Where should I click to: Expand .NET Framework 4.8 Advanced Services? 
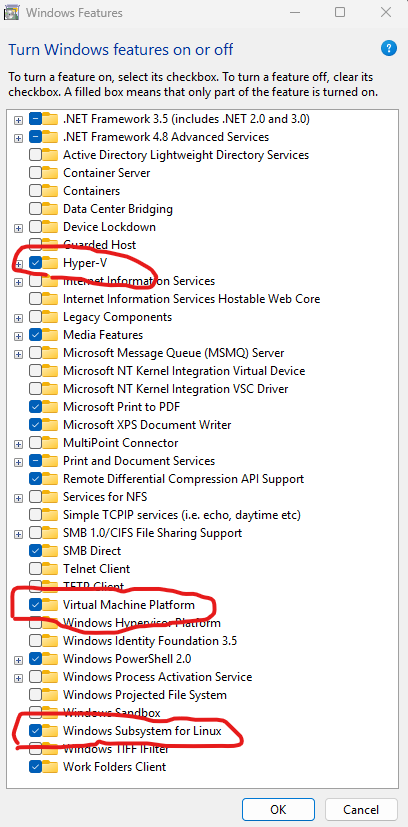[18, 138]
